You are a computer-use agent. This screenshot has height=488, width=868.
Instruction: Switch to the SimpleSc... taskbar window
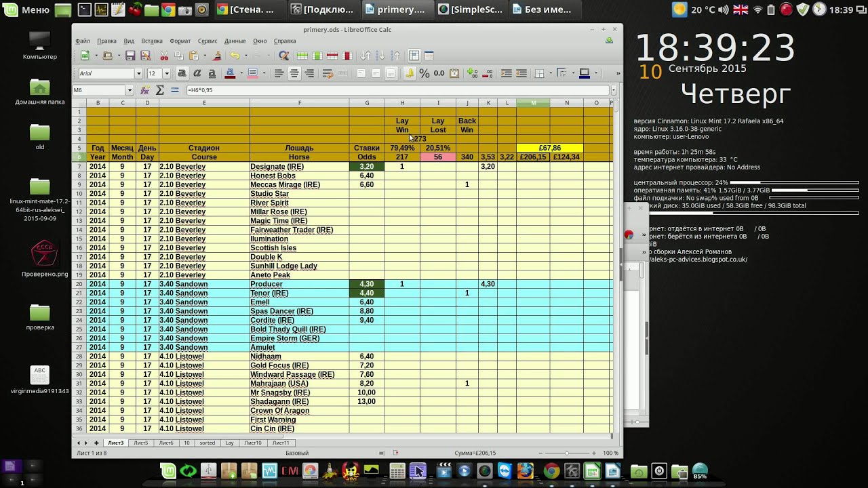point(469,9)
